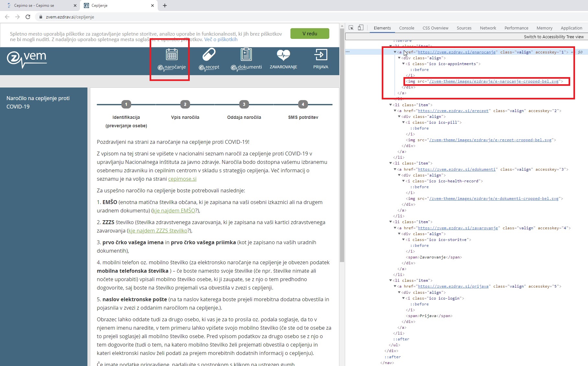Click the e-dokumenti-cropped-bel.svg src link
Viewport: 588px width, 366px height.
[x=494, y=199]
